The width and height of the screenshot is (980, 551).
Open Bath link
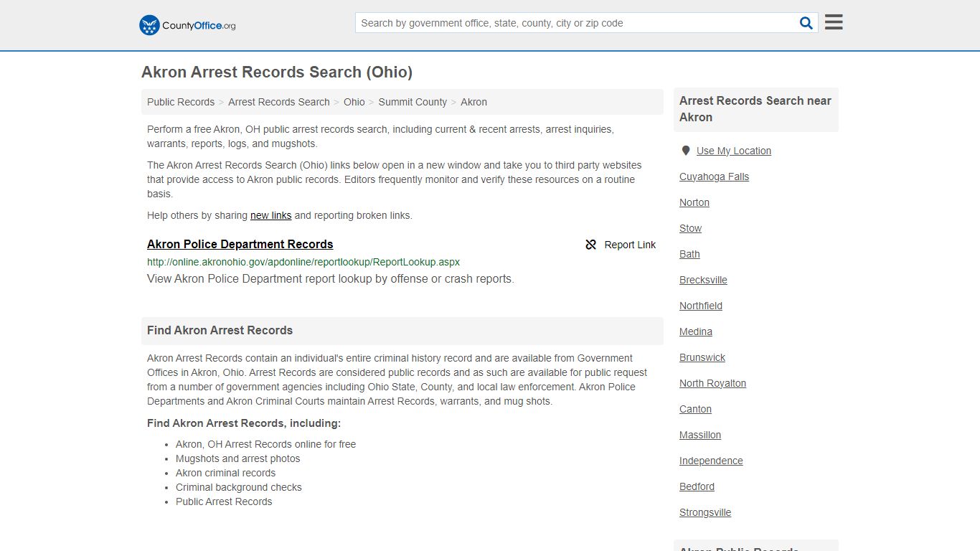pyautogui.click(x=689, y=254)
